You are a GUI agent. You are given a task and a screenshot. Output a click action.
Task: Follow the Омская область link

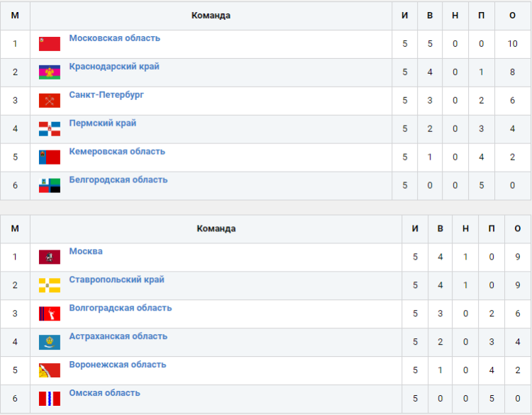(x=104, y=393)
